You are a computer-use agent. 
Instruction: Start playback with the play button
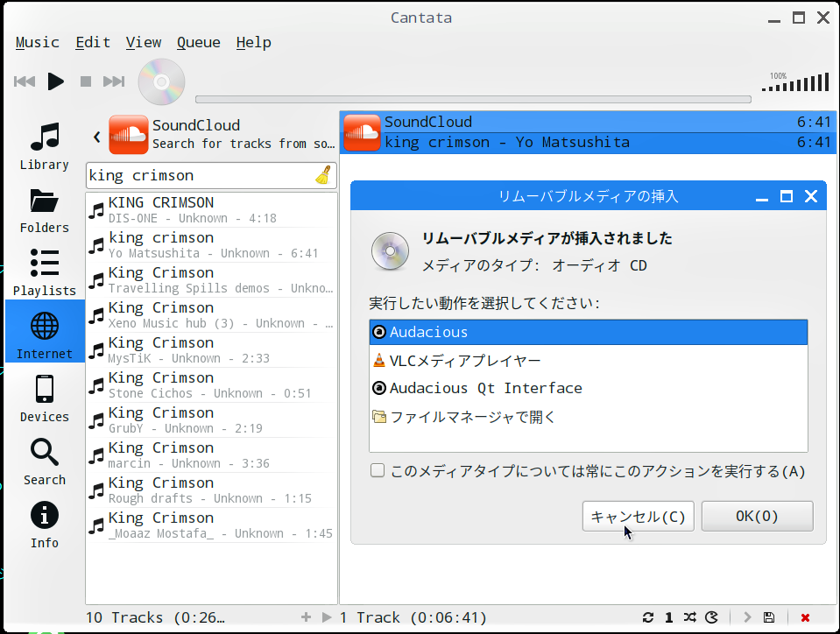(56, 81)
